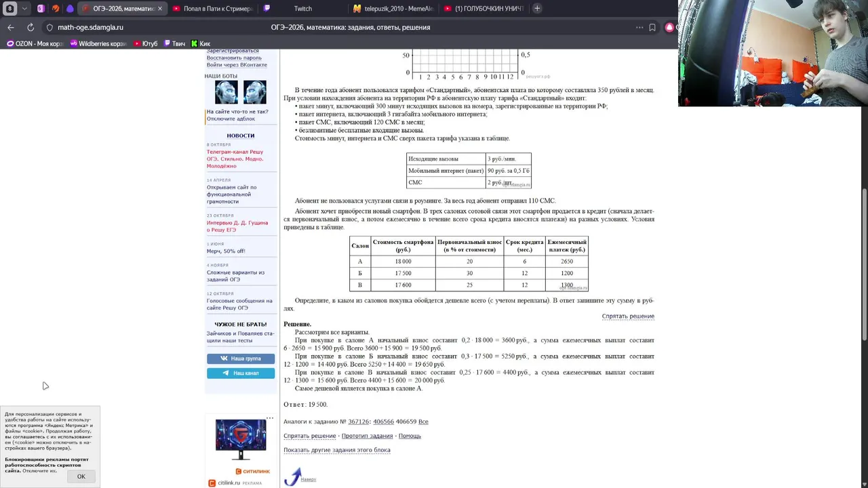The height and width of the screenshot is (488, 868).
Task: Open 'Мерч, 50% off!' news link
Action: pyautogui.click(x=226, y=251)
